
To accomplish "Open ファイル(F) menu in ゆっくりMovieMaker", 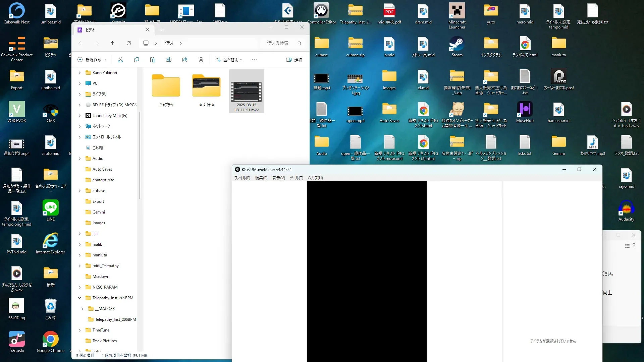I will tap(242, 178).
